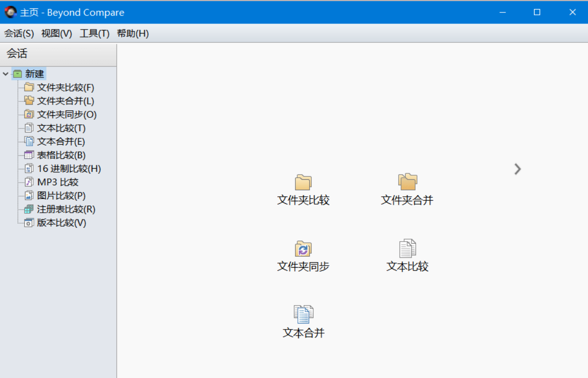Launch large 文本合并 documents icon

[x=303, y=314]
